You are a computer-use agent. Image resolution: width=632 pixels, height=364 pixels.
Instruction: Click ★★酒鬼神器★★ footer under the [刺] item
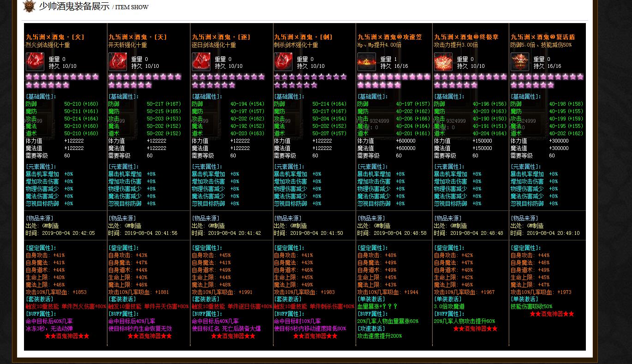pyautogui.click(x=315, y=336)
